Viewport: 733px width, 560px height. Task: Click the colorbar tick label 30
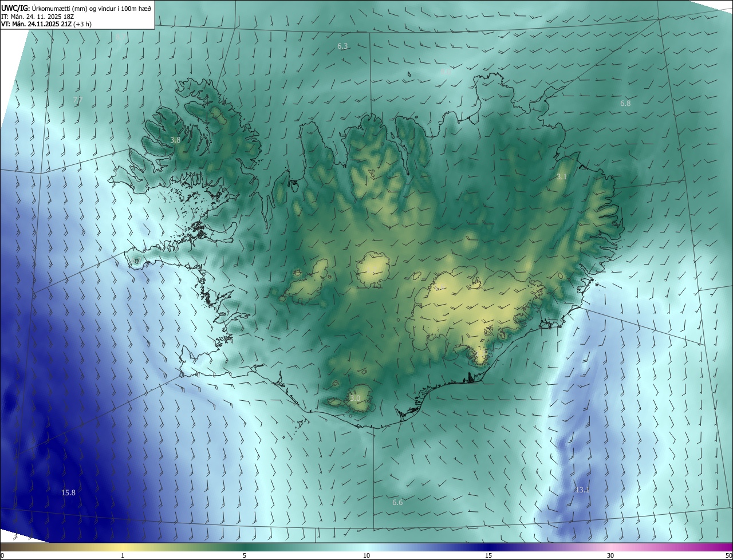610,556
